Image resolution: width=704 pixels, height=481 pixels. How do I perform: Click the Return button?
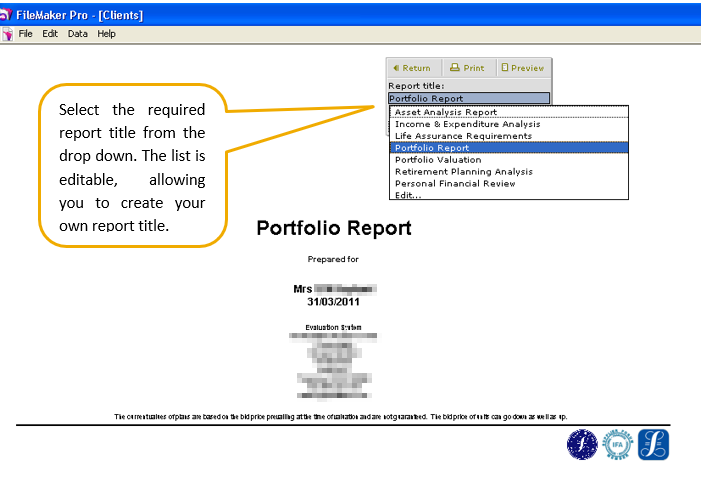point(414,68)
